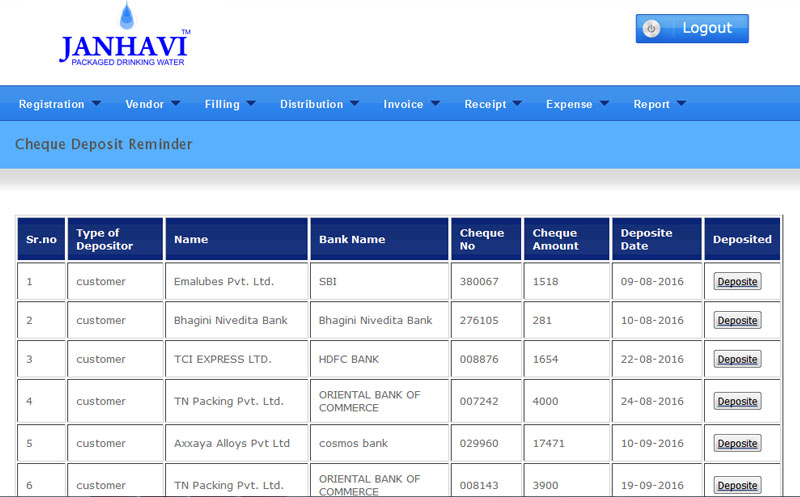Click the Deposited column header

point(742,239)
